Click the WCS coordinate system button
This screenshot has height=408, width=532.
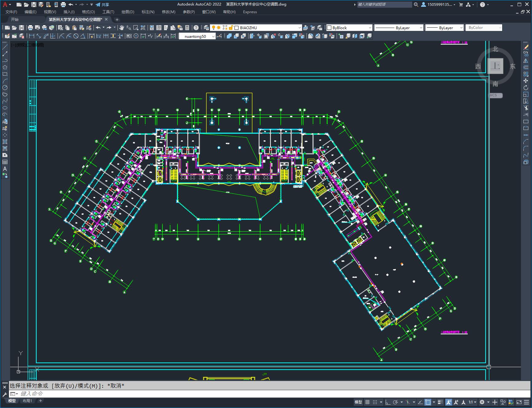[x=495, y=95]
